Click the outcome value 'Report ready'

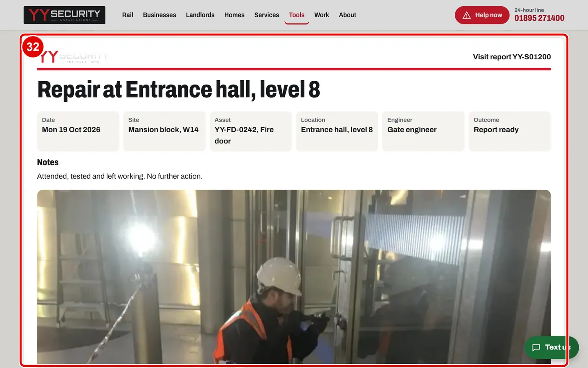[x=496, y=130]
